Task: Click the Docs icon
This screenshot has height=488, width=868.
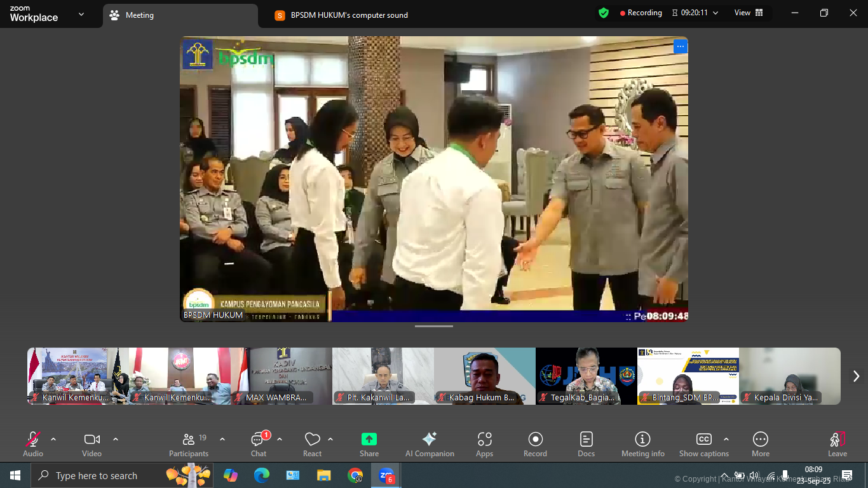Action: pos(586,440)
